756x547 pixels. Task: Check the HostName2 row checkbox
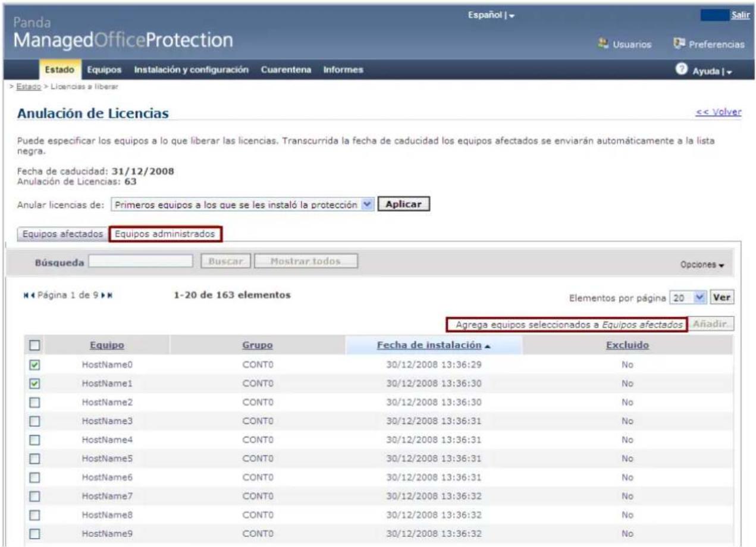(x=34, y=403)
